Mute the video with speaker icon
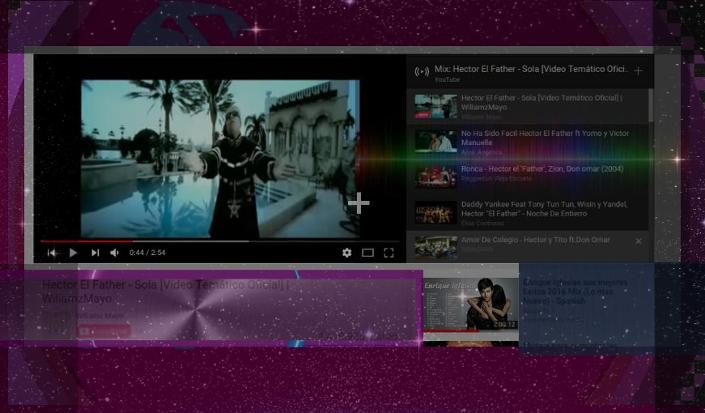The width and height of the screenshot is (705, 413). [x=115, y=253]
